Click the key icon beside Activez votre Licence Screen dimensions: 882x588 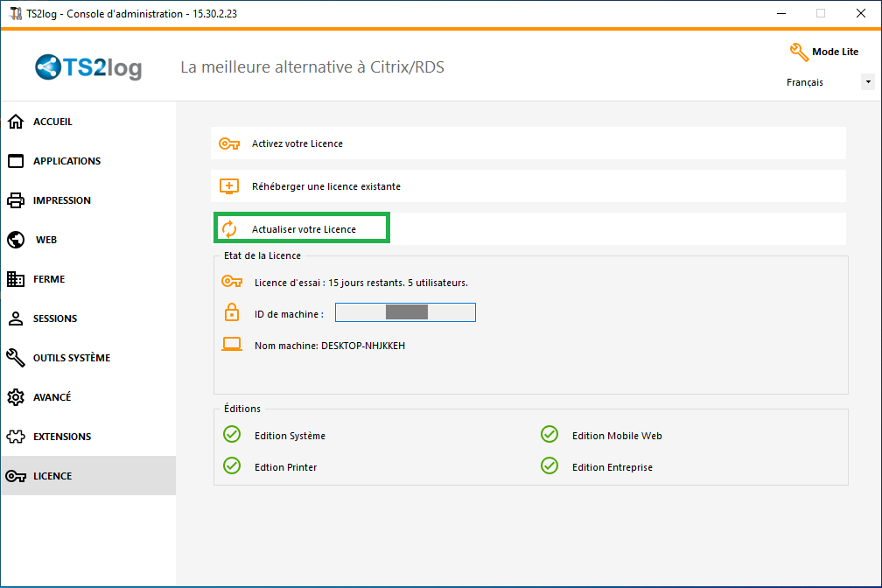229,144
